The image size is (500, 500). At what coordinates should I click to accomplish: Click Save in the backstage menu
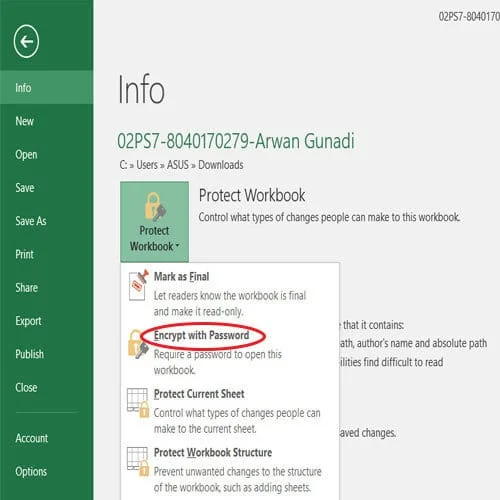(x=47, y=188)
